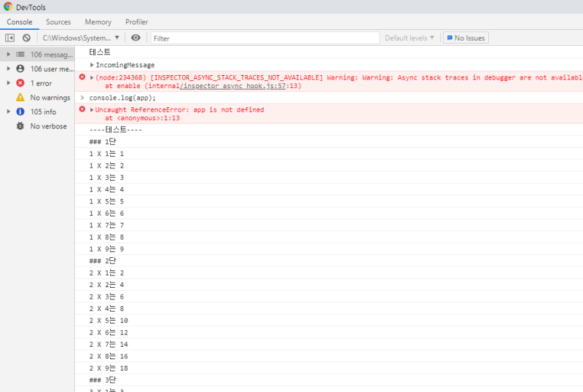Select the No warnings filter

pyautogui.click(x=50, y=98)
